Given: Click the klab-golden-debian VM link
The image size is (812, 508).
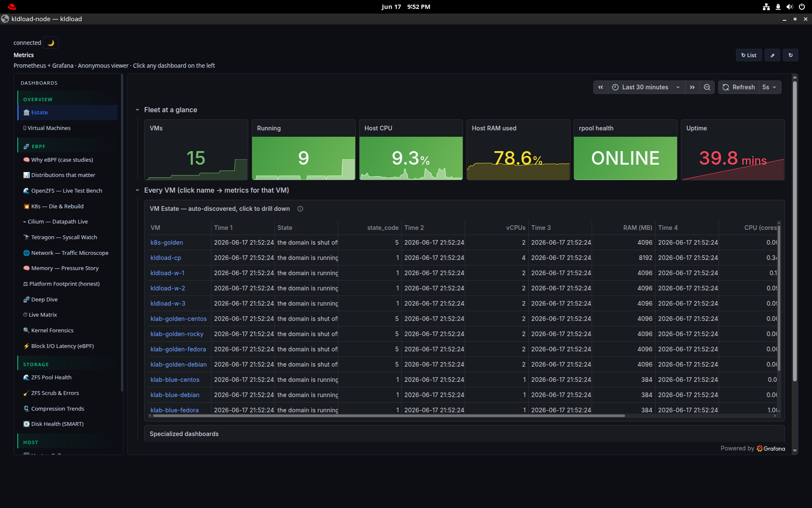Looking at the screenshot, I should pos(178,364).
